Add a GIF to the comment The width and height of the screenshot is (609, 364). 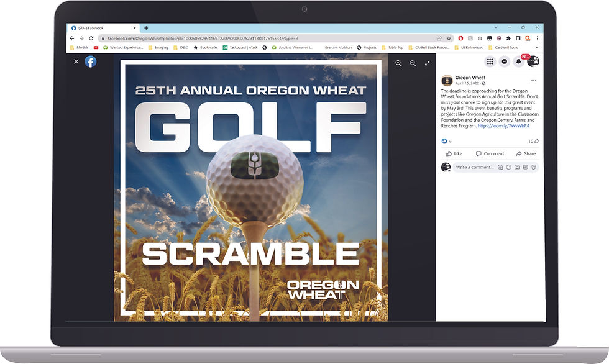pyautogui.click(x=526, y=167)
